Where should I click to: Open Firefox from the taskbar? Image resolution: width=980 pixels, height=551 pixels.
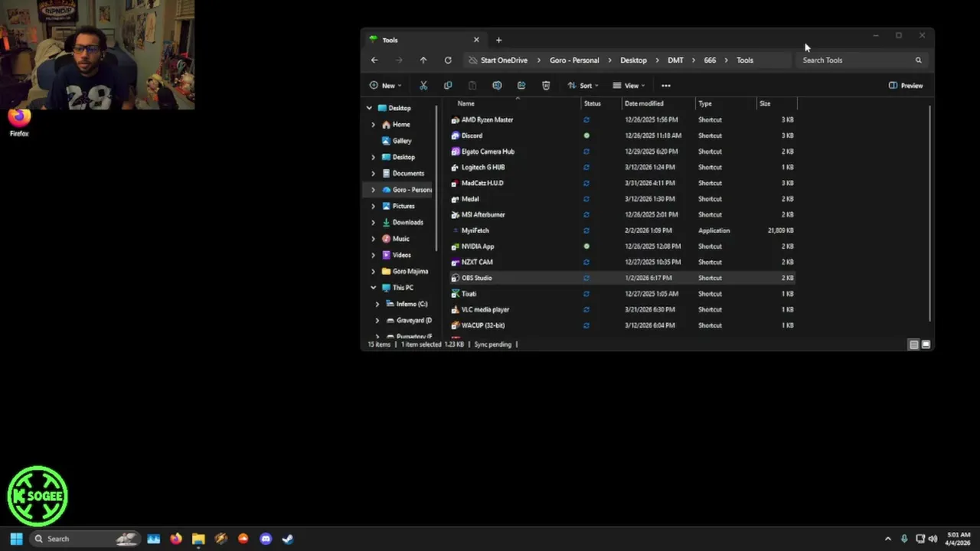176,539
